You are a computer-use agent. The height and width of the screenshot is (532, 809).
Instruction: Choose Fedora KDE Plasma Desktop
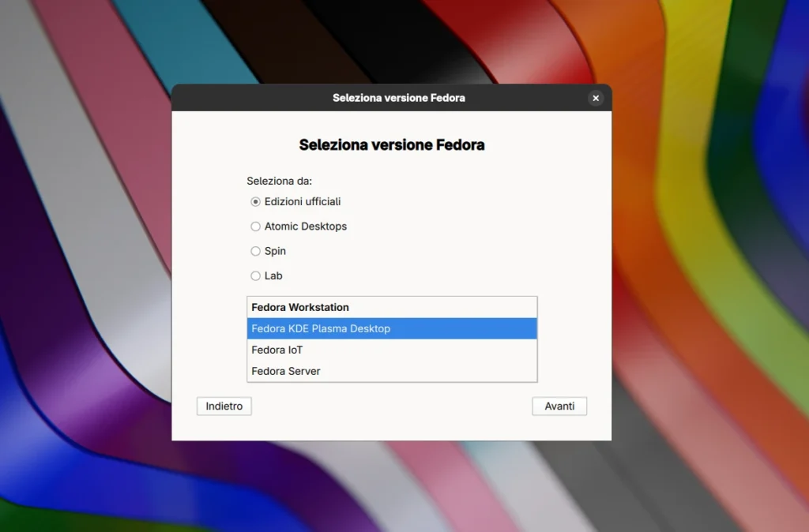[319, 328]
